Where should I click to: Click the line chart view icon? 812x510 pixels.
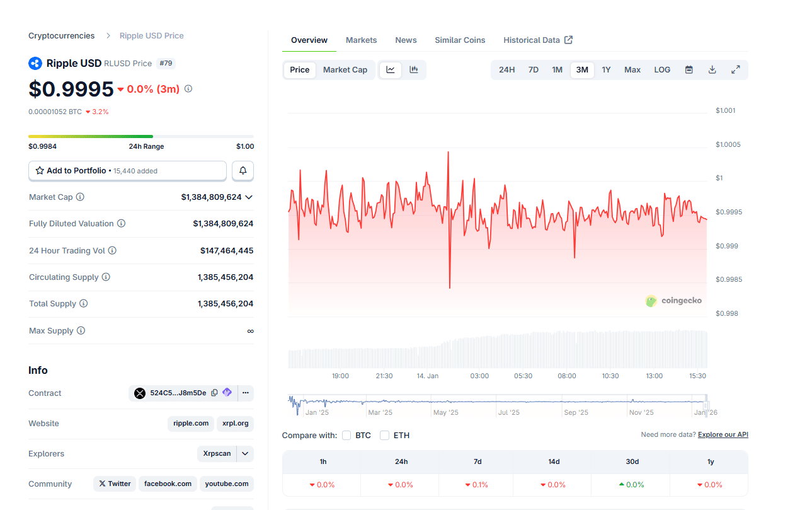(x=391, y=70)
